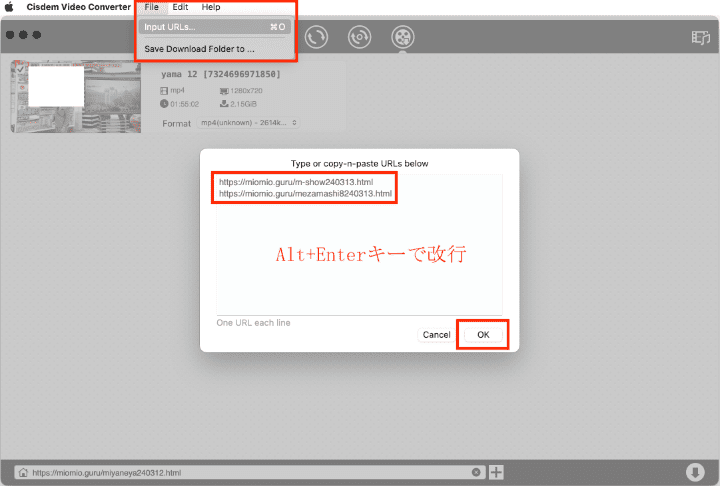Select the yama 12 video thumbnail
This screenshot has height=486, width=720.
[x=76, y=97]
